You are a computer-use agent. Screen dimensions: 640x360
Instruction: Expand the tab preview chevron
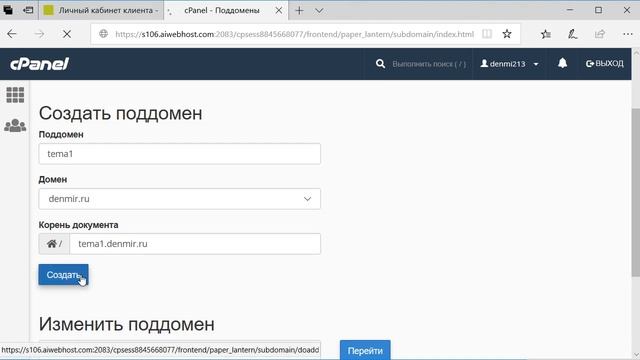click(x=319, y=11)
